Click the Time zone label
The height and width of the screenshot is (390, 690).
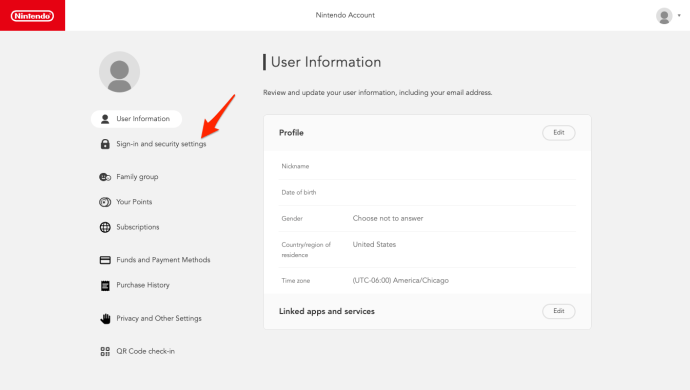click(296, 281)
